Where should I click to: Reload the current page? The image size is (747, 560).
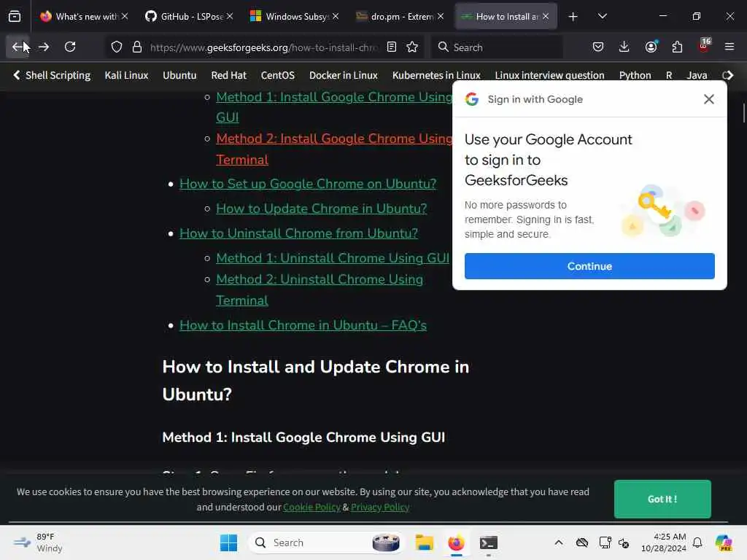[x=70, y=47]
